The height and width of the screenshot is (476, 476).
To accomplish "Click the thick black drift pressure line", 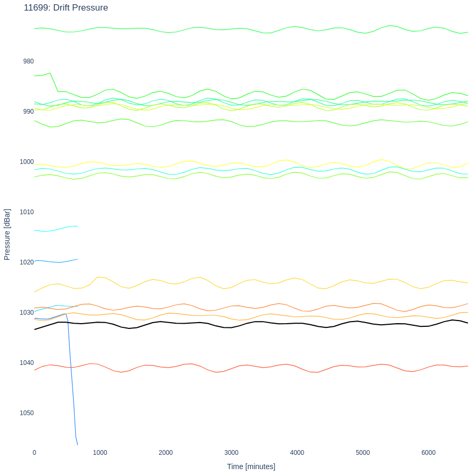I will click(264, 322).
